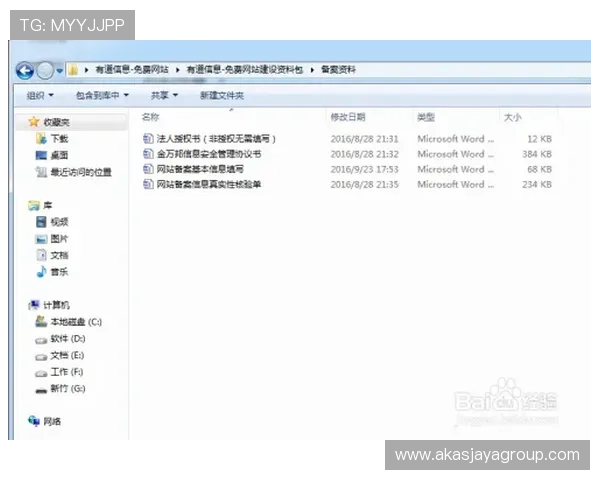Open the 包含到库中 dropdown menu
Image resolution: width=600 pixels, height=480 pixels.
click(102, 95)
